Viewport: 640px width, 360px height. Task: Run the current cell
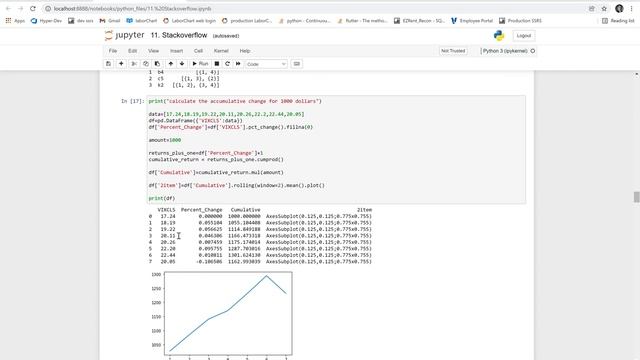(x=200, y=64)
